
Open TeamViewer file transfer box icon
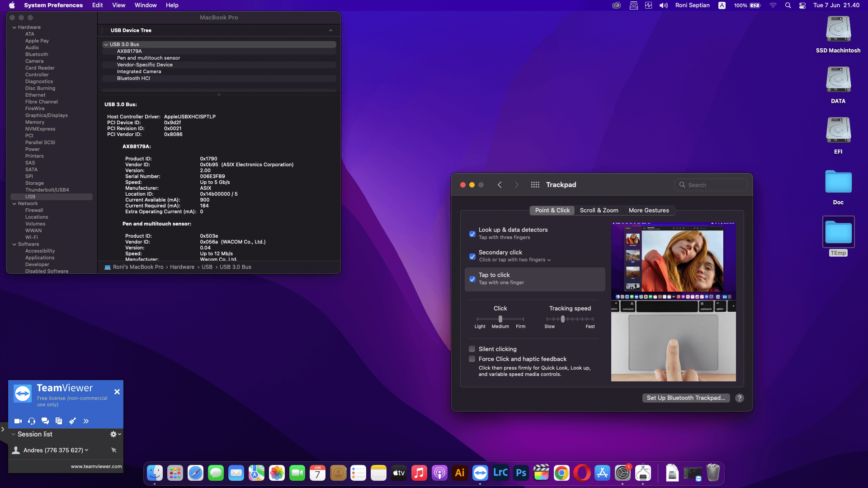click(x=59, y=421)
